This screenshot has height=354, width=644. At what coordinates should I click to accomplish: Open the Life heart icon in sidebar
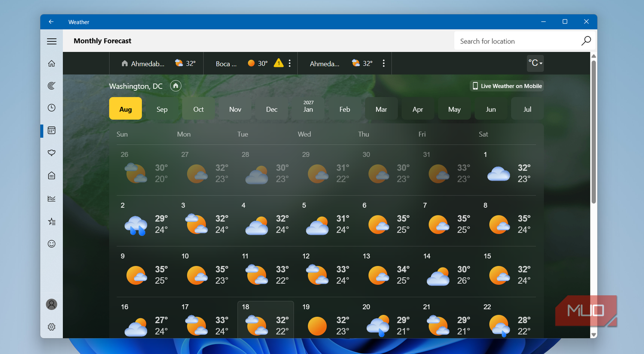(x=52, y=153)
